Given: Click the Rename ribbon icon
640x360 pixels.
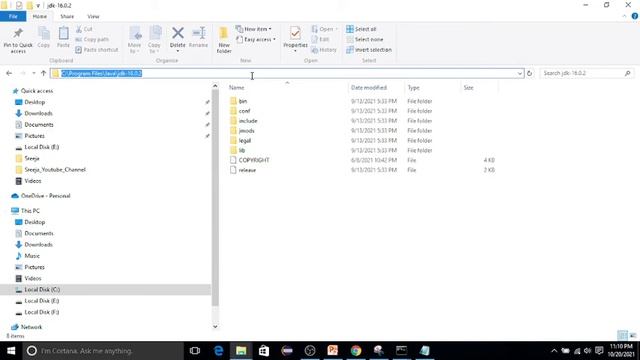Looking at the screenshot, I should point(199,33).
